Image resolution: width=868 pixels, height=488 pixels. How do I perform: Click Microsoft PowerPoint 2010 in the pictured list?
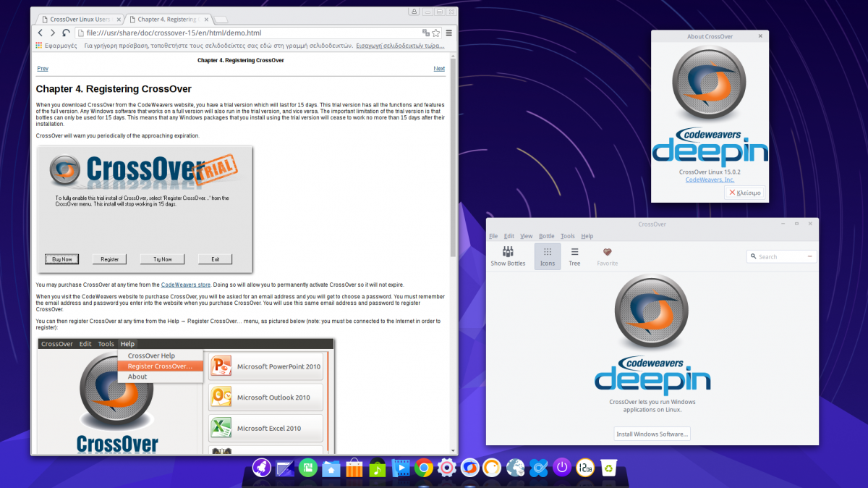[265, 366]
